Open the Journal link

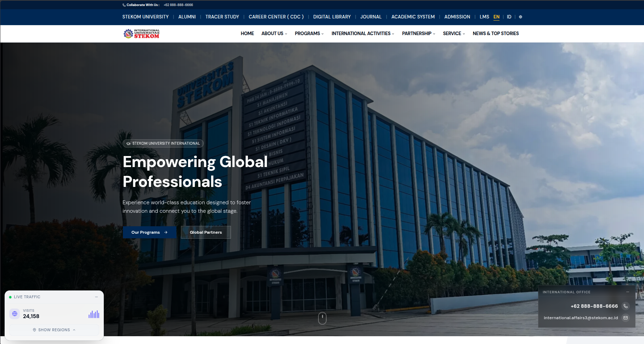pyautogui.click(x=371, y=17)
